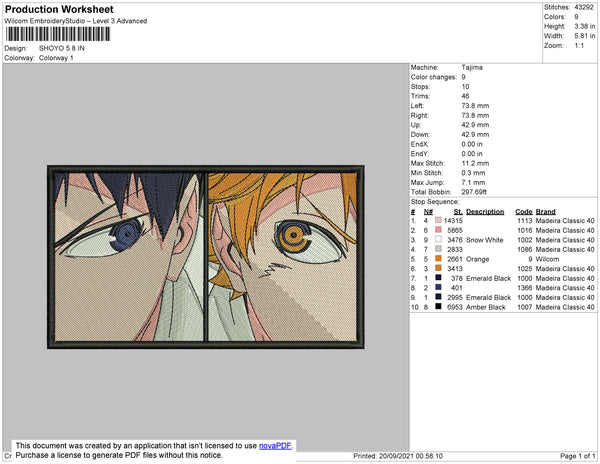Click stitch count 14315 in row 1
This screenshot has height=464, width=600.
coord(453,221)
